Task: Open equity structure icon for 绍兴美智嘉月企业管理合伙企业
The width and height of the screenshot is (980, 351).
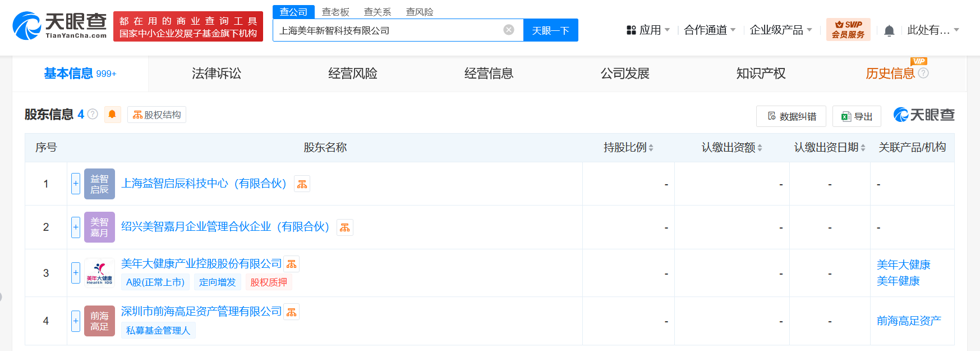Action: click(x=344, y=227)
